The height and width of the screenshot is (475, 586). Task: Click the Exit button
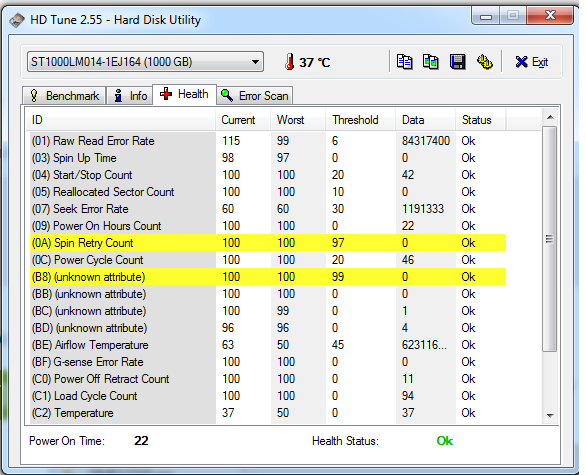pyautogui.click(x=532, y=62)
